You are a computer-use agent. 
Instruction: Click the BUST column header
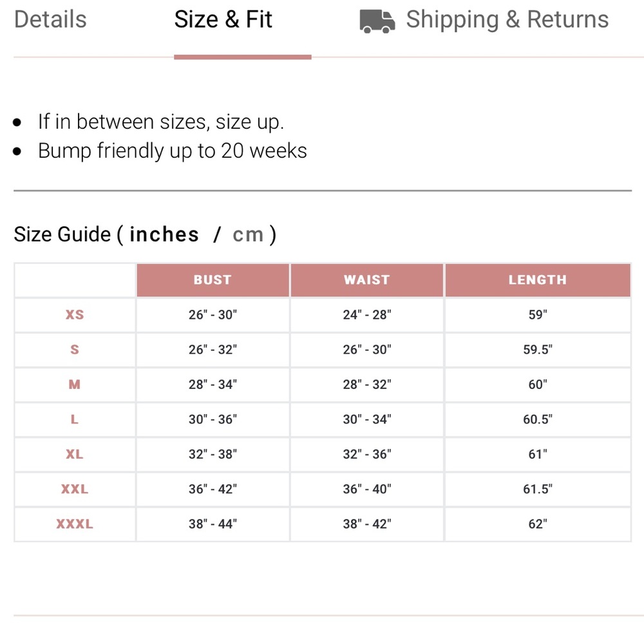pos(213,280)
